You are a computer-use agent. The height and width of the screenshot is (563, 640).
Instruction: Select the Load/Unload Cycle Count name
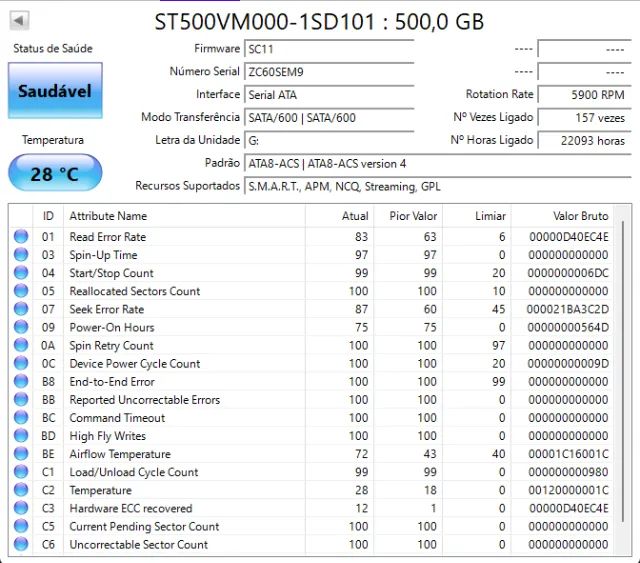134,472
